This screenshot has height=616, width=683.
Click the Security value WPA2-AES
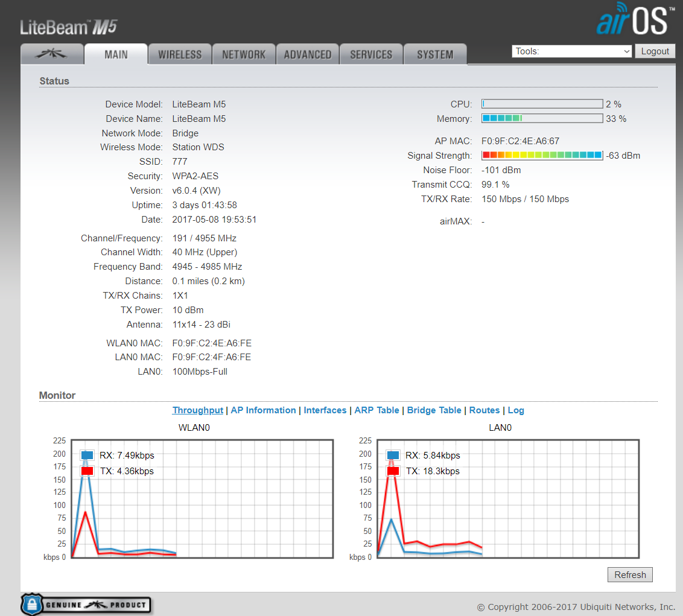(x=195, y=176)
